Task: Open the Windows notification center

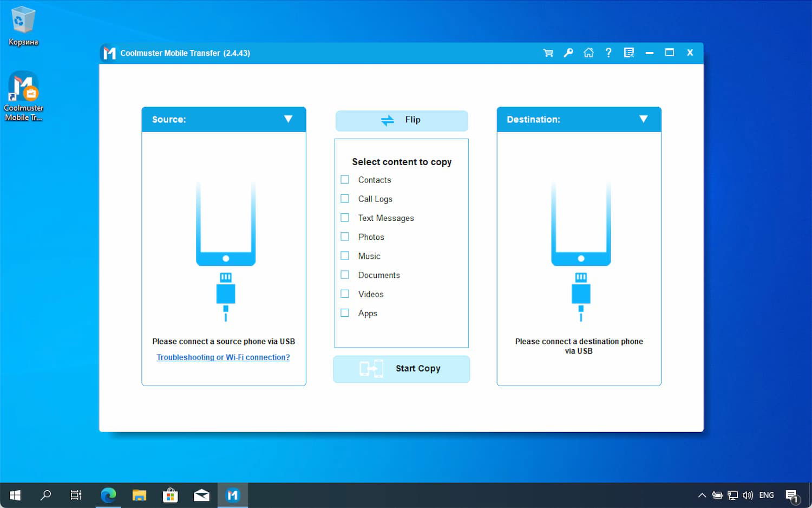Action: pyautogui.click(x=792, y=495)
